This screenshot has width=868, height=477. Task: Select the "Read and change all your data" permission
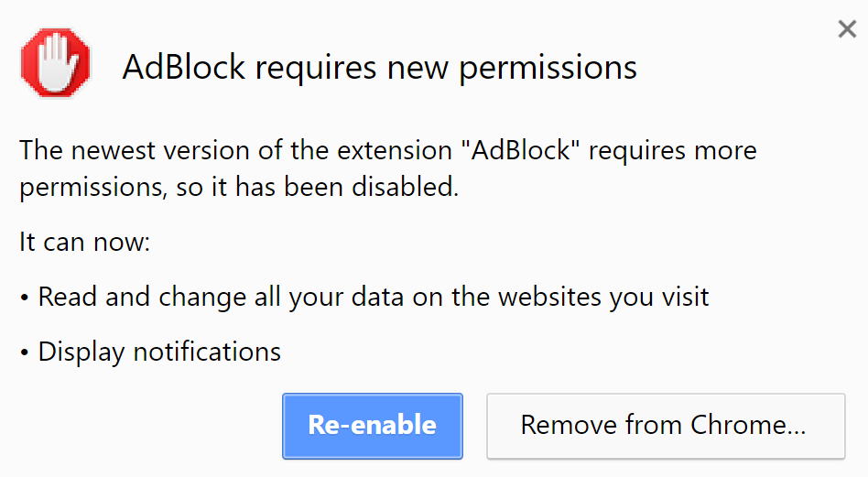pos(374,297)
